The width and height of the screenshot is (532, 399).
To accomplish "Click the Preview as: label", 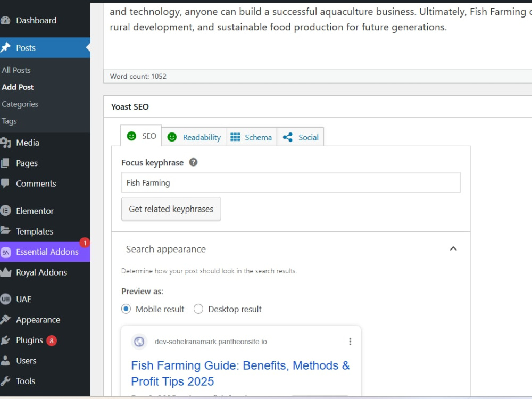I will [142, 292].
